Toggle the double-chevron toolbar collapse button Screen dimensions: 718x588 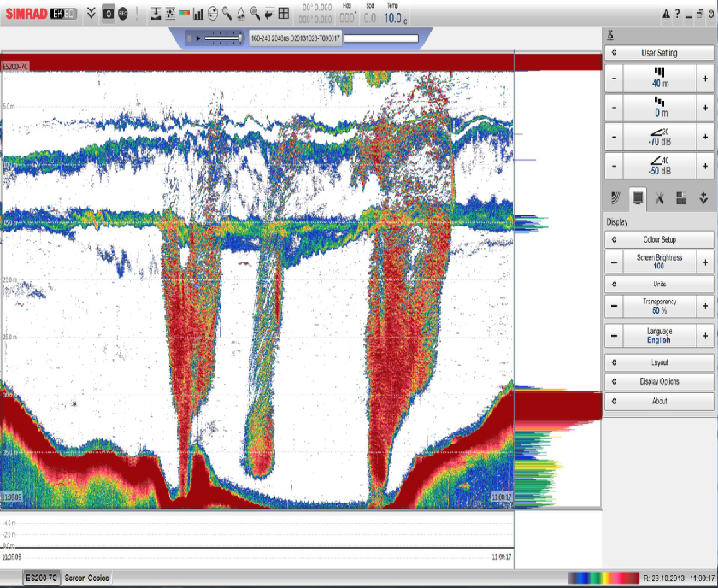coord(91,14)
